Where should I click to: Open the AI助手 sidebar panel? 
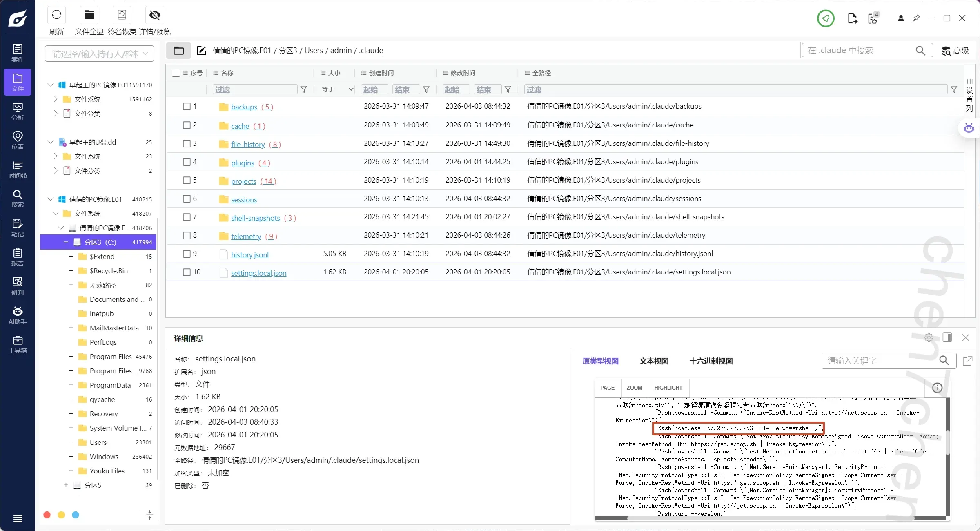tap(17, 315)
